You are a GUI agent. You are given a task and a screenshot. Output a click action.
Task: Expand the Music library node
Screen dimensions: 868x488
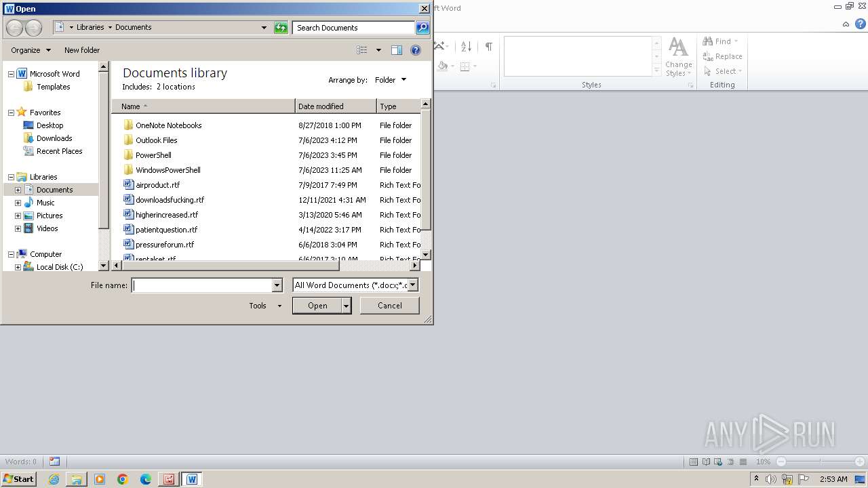(x=18, y=203)
